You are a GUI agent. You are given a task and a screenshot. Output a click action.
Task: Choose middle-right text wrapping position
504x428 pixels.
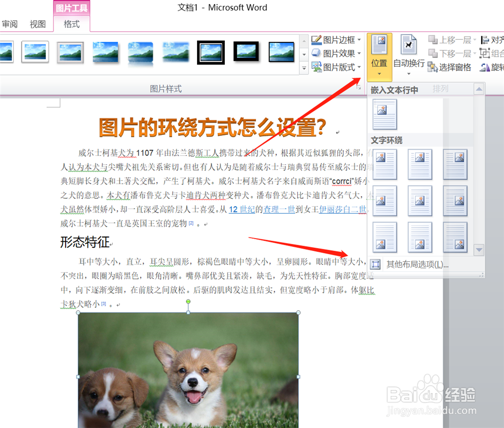pyautogui.click(x=455, y=201)
